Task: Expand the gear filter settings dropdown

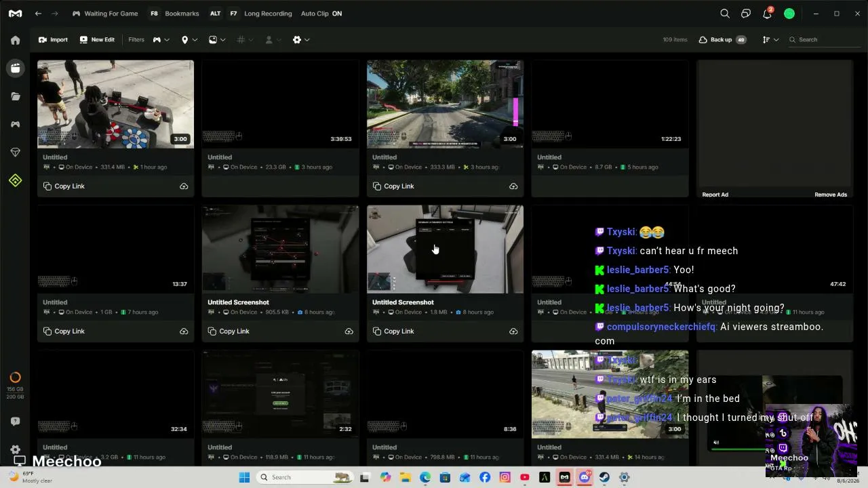Action: pos(301,40)
